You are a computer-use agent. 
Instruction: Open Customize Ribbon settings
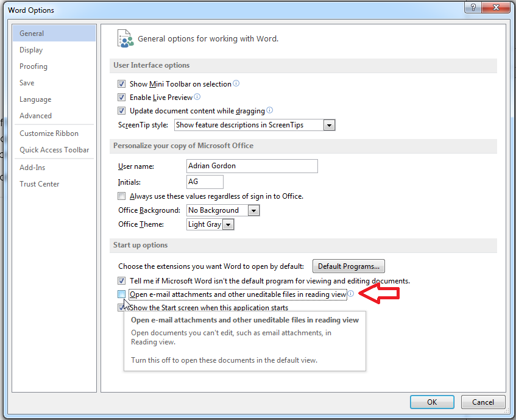(x=54, y=133)
